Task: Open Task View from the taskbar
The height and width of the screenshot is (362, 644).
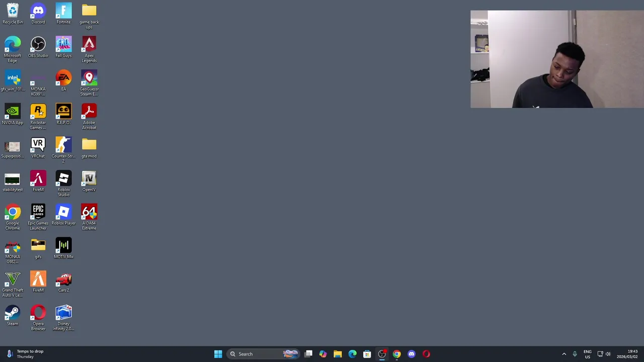Action: click(x=308, y=354)
